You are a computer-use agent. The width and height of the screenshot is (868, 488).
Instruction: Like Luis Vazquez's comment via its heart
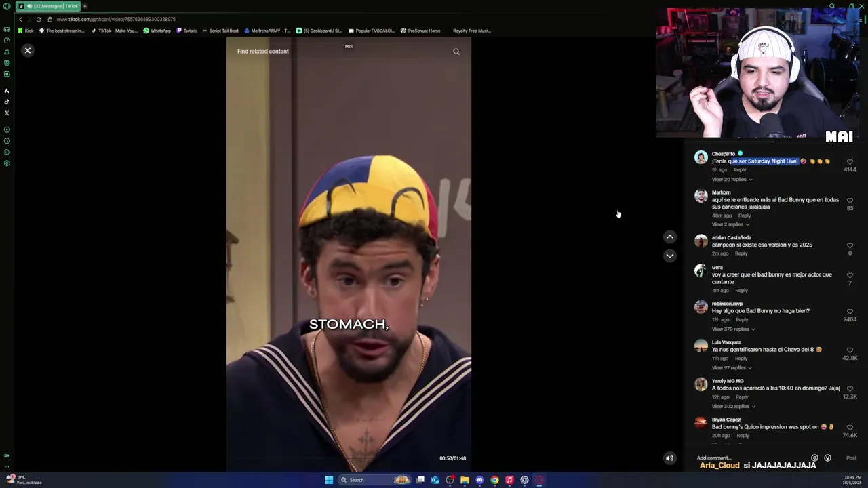(850, 351)
